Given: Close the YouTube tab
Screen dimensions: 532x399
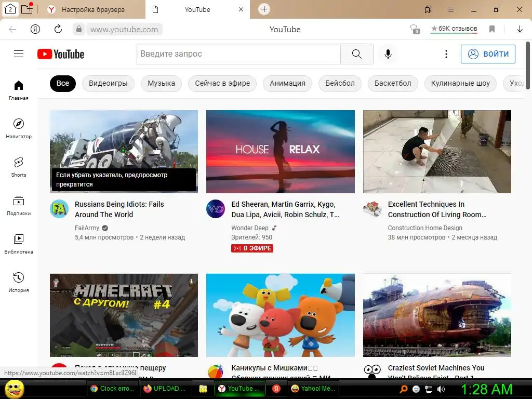Looking at the screenshot, I should pyautogui.click(x=241, y=9).
